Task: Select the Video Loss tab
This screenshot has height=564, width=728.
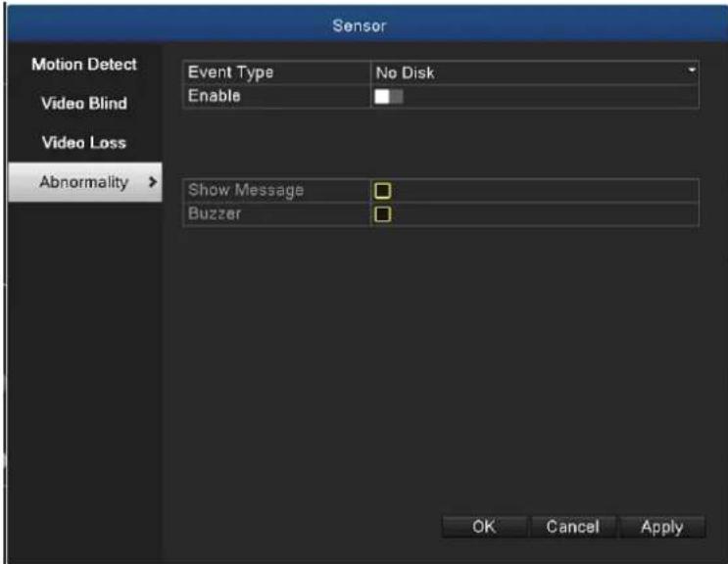Action: [84, 142]
